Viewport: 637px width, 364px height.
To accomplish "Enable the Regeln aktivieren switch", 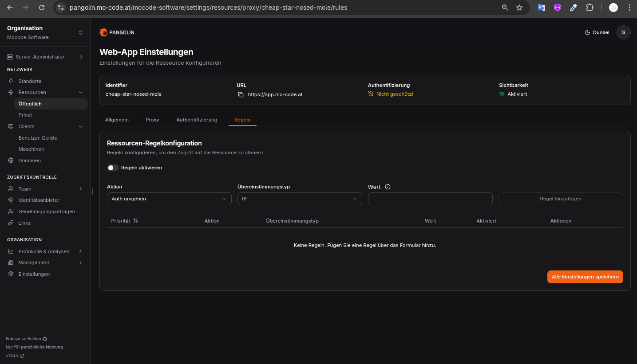I will click(113, 168).
